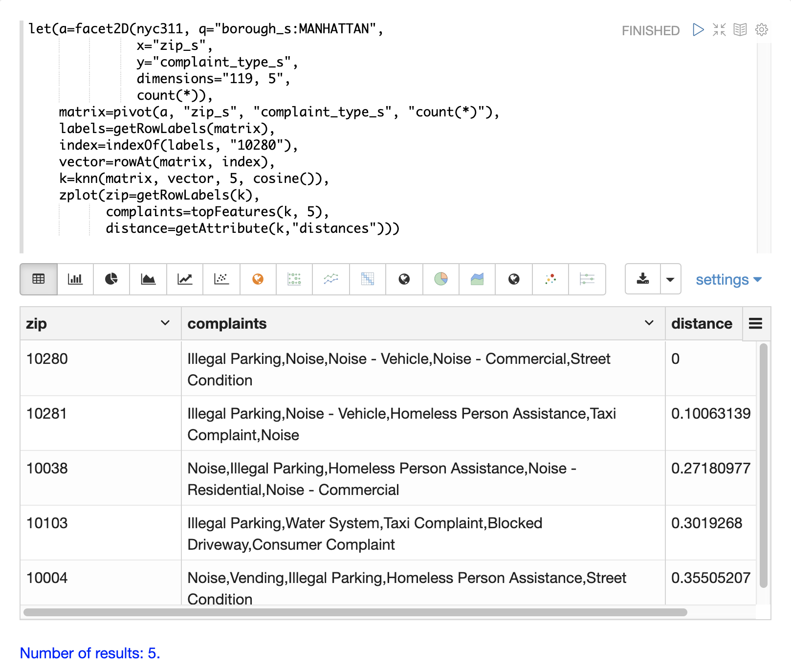Switch to bar chart visualization

[x=75, y=279]
